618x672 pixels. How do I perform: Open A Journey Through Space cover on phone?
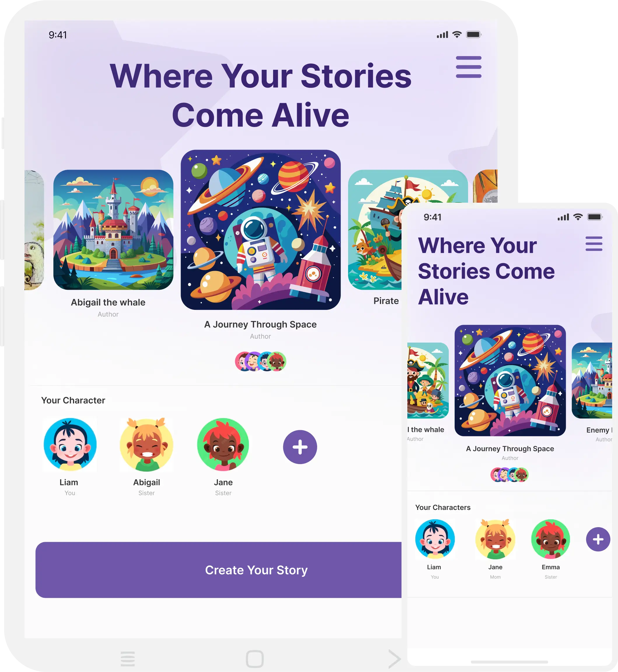510,380
